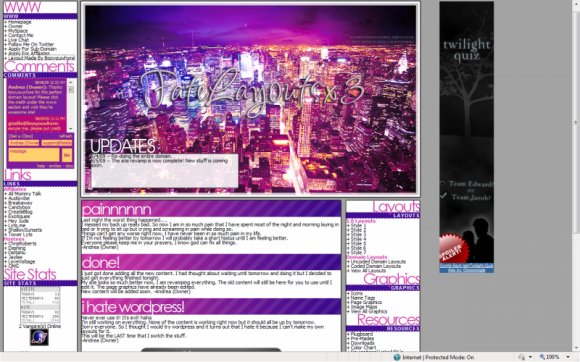Open Apply For Affiliates link

[x=29, y=53]
